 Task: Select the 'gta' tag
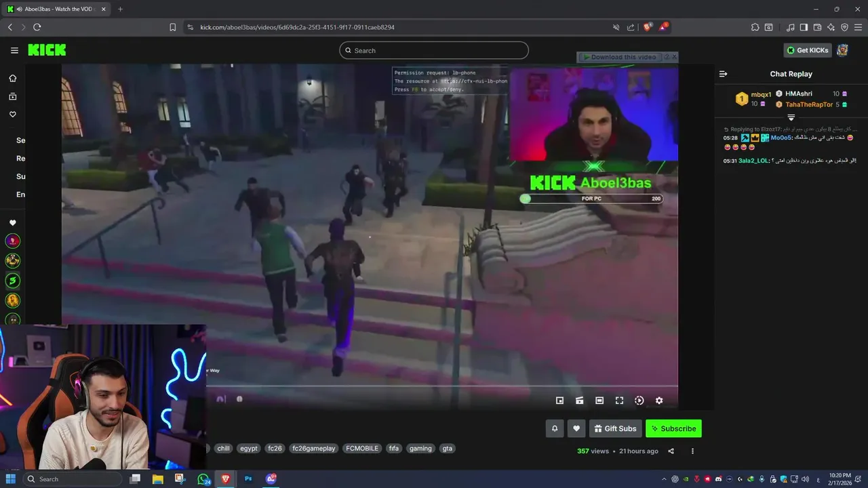click(x=447, y=448)
